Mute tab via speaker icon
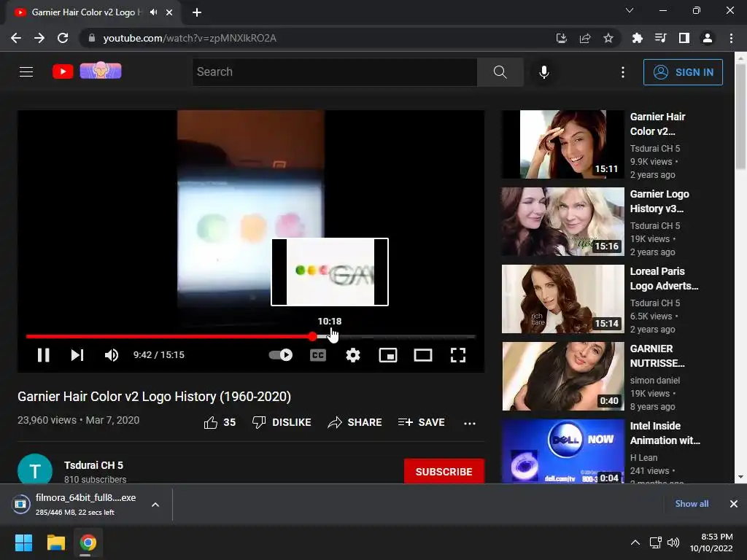Viewport: 747px width, 560px height. [x=153, y=12]
